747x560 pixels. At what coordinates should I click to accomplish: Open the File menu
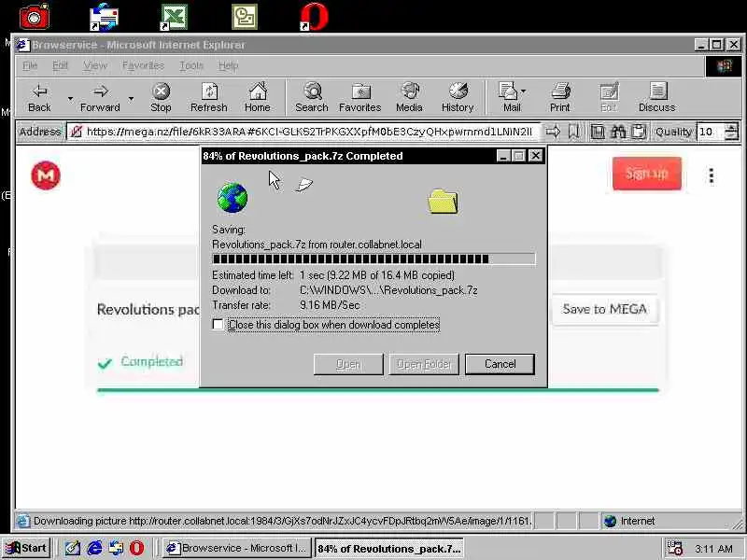point(30,65)
